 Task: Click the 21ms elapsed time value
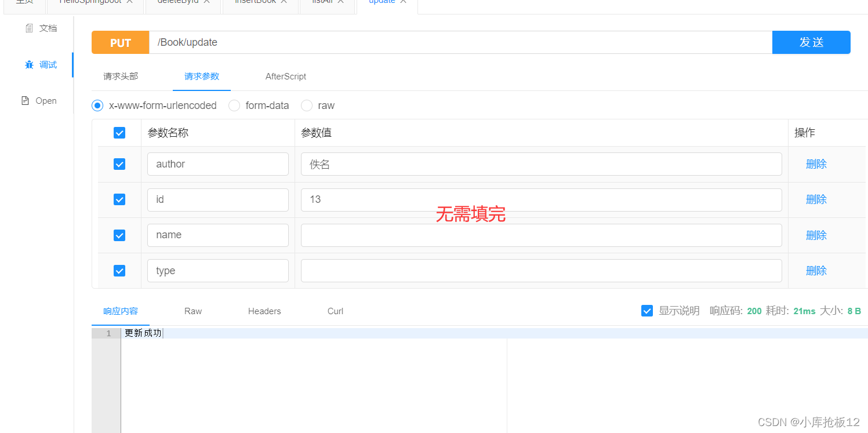(x=804, y=311)
